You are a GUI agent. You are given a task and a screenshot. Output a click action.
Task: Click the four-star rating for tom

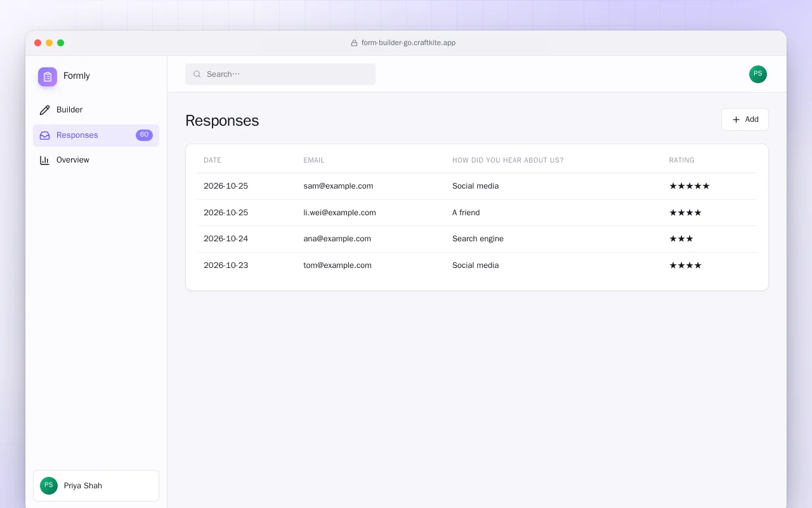click(686, 265)
